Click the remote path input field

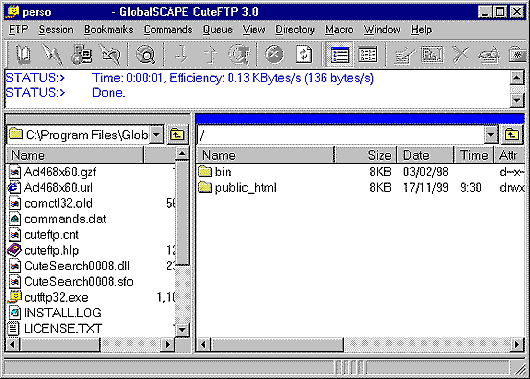[341, 135]
